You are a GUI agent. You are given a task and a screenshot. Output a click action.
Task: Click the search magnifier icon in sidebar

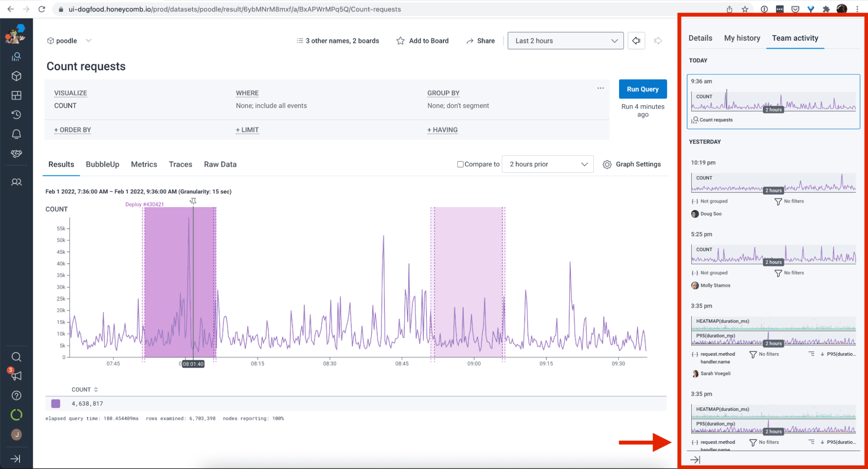(x=16, y=357)
